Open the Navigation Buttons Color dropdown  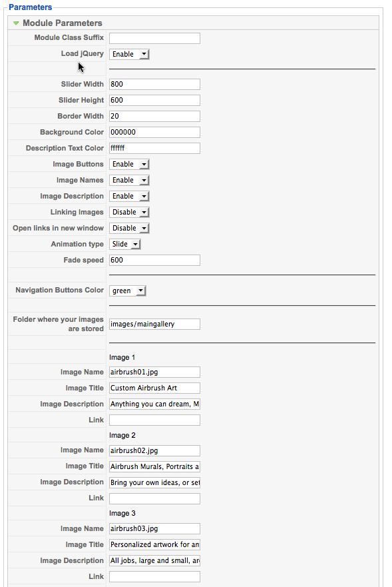tap(128, 291)
